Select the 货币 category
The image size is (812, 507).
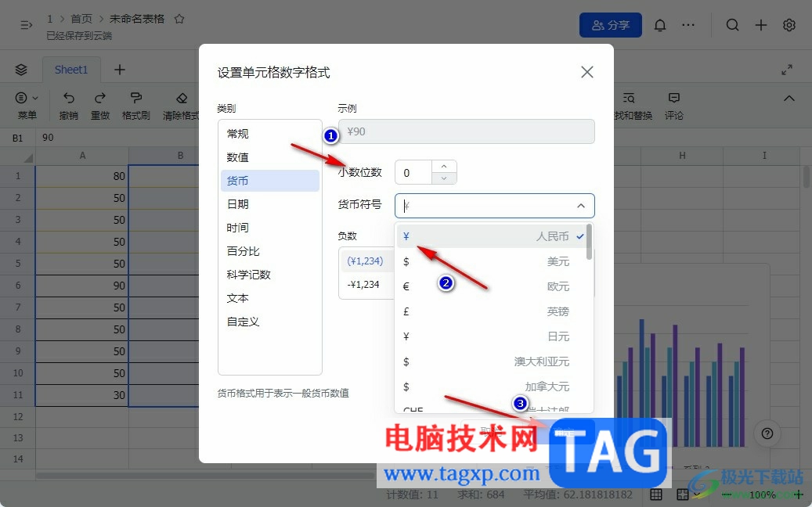(x=270, y=181)
